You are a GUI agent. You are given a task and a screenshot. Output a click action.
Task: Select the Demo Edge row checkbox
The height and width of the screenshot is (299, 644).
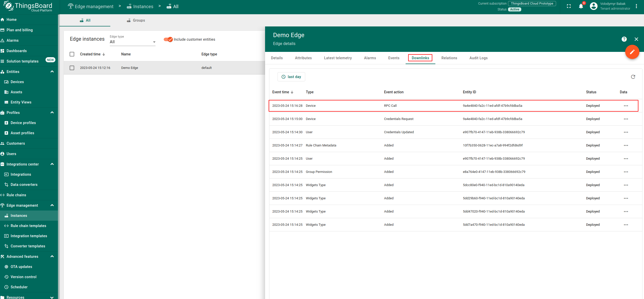(72, 68)
